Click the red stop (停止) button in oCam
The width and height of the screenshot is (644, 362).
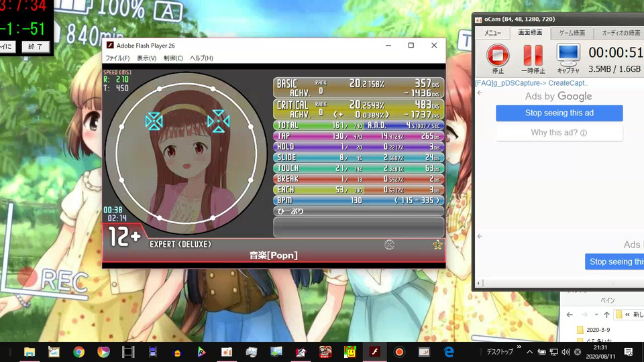(x=498, y=56)
